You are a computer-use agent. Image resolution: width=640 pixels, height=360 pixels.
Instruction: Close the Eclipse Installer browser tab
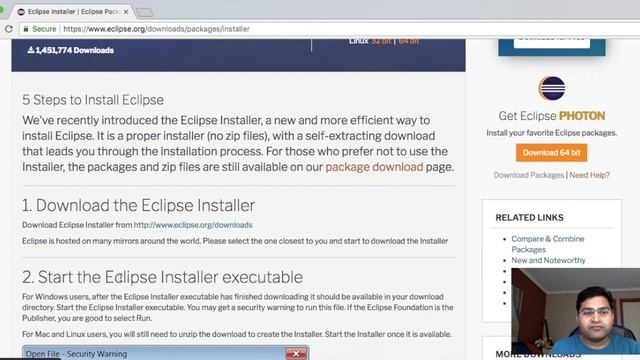coord(126,12)
